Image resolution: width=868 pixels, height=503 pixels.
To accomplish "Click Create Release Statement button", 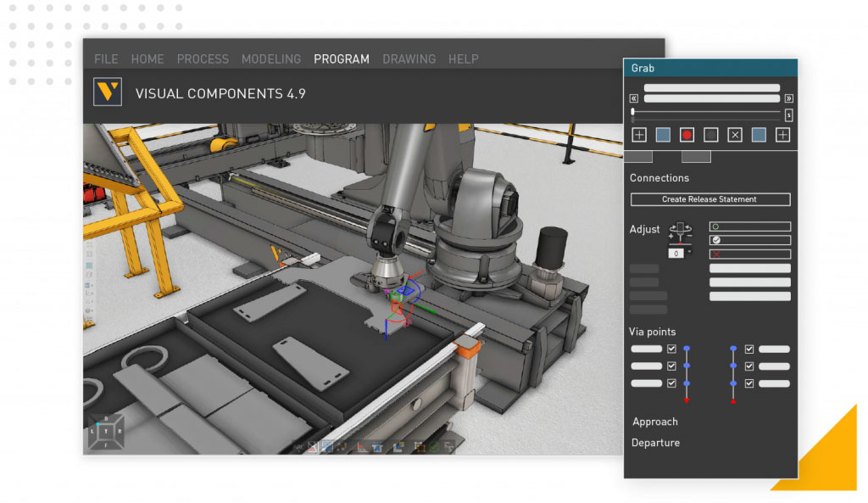I will [x=709, y=199].
